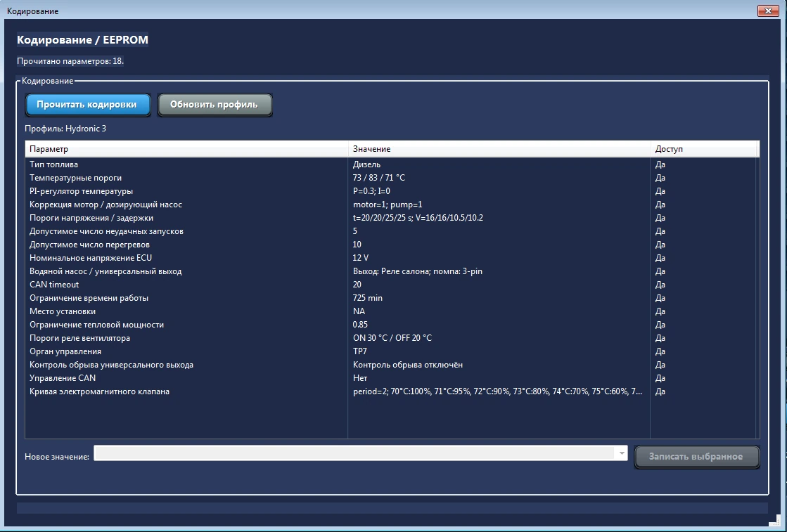The image size is (787, 532).
Task: Click the value '0.85'
Action: [360, 325]
